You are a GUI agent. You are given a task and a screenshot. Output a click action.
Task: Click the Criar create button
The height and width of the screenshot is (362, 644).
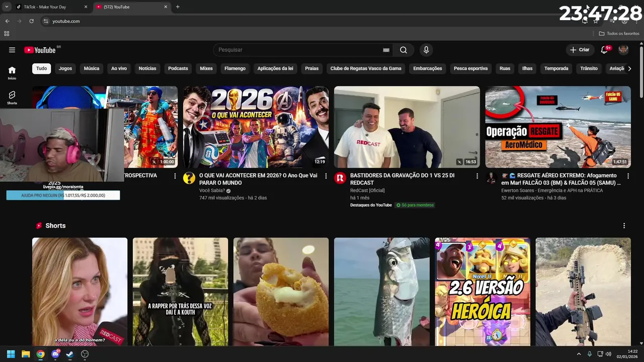[x=580, y=50]
